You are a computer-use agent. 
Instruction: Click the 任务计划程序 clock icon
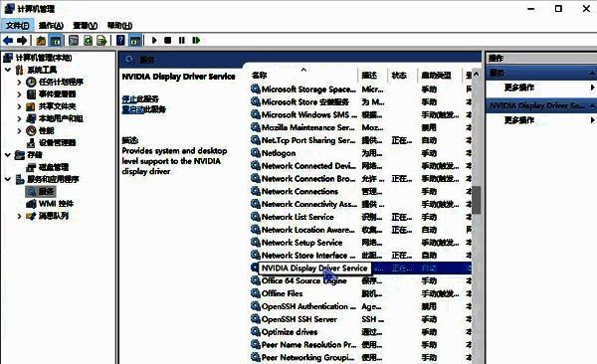(x=31, y=82)
